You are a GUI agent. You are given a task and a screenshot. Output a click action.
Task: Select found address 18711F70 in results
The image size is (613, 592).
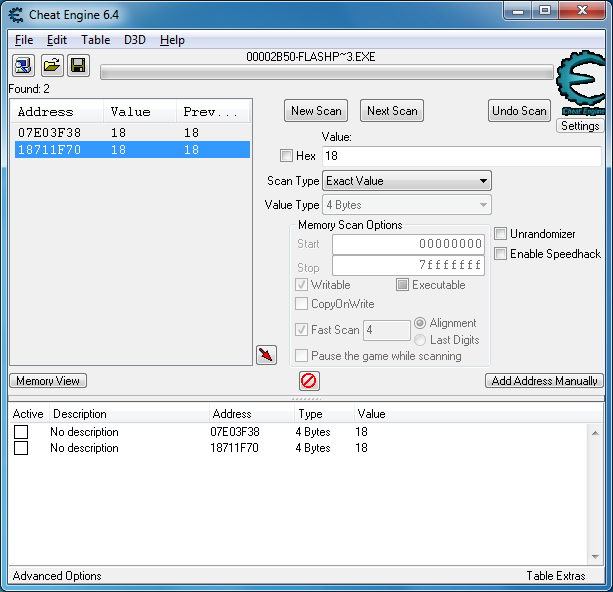(132, 150)
